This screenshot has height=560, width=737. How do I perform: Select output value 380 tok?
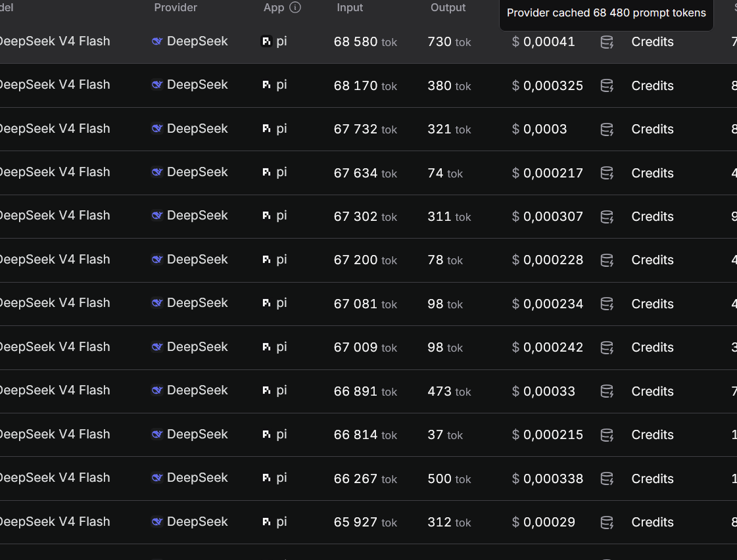point(449,85)
